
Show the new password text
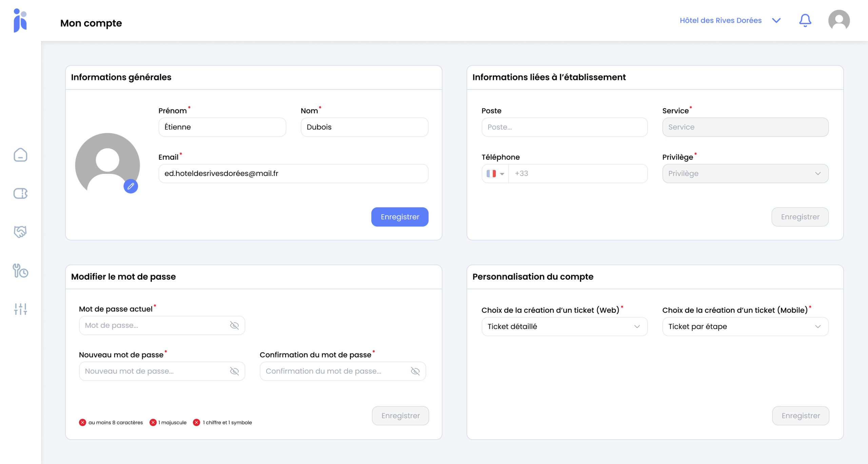(x=234, y=371)
